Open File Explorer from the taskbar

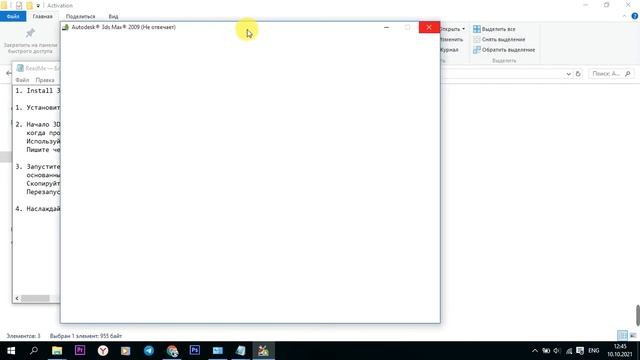(57, 351)
